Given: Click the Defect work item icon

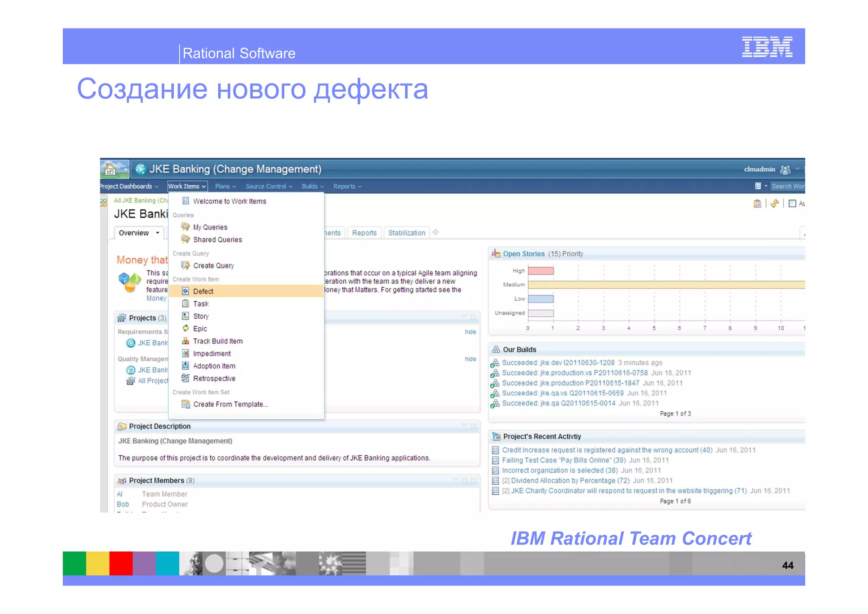Looking at the screenshot, I should coord(185,291).
